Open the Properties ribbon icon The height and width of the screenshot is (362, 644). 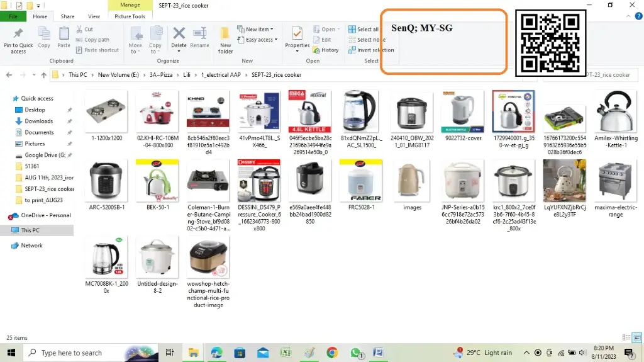(297, 33)
